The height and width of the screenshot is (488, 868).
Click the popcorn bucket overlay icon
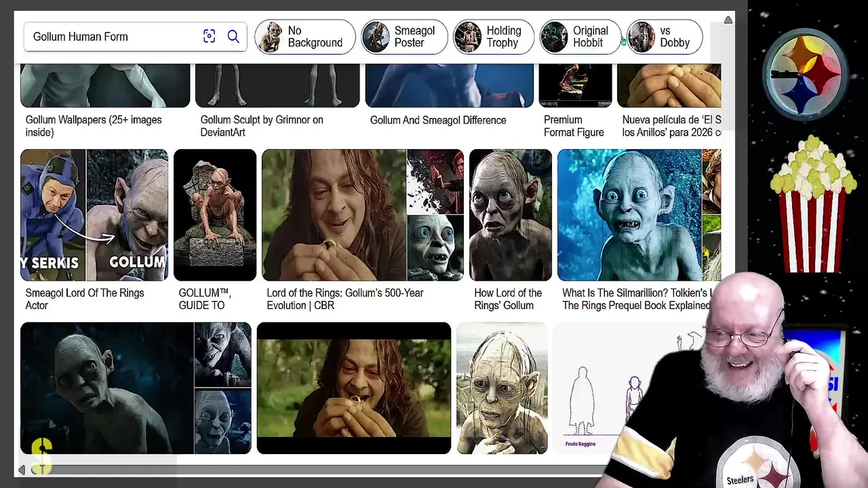click(x=812, y=203)
